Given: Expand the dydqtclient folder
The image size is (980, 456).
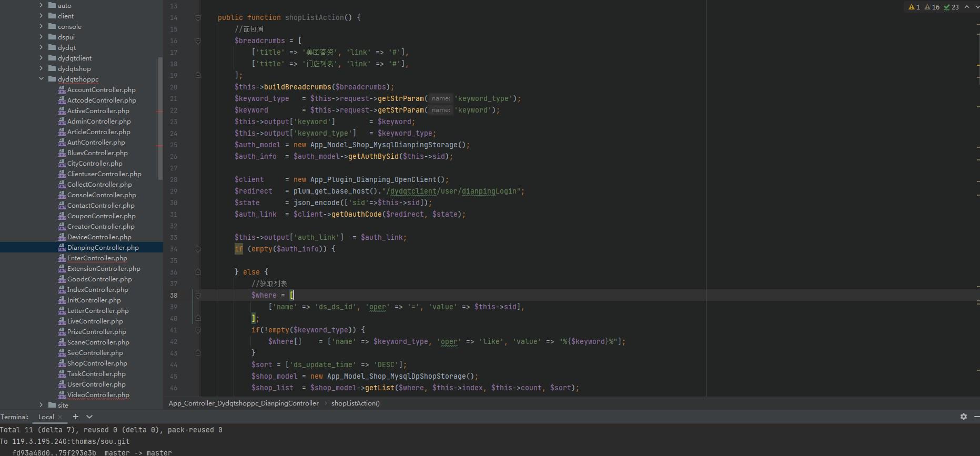Looking at the screenshot, I should [41, 58].
